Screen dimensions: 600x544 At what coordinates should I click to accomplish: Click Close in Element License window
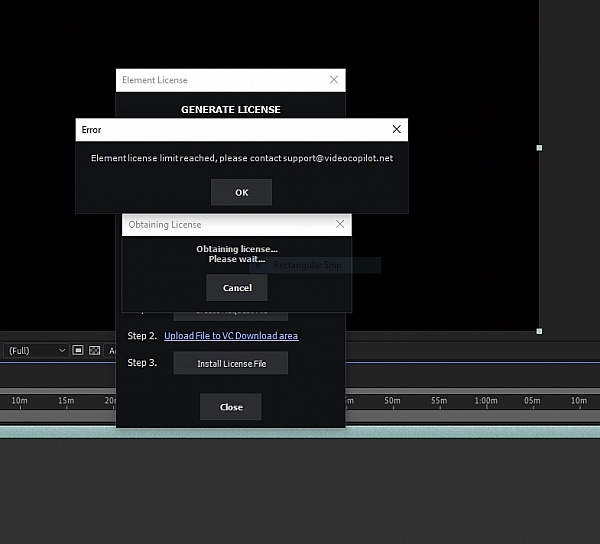[231, 407]
